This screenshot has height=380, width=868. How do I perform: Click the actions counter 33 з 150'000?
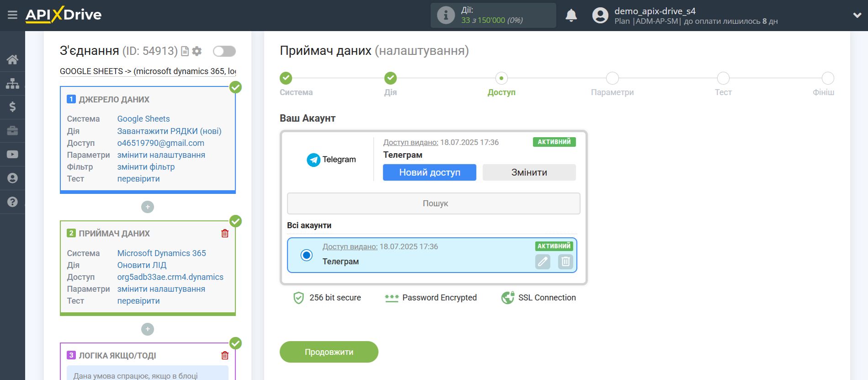point(492,20)
